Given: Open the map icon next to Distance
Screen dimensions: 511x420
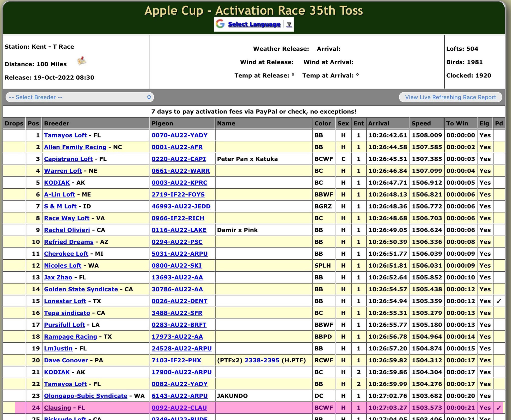Looking at the screenshot, I should pyautogui.click(x=82, y=61).
